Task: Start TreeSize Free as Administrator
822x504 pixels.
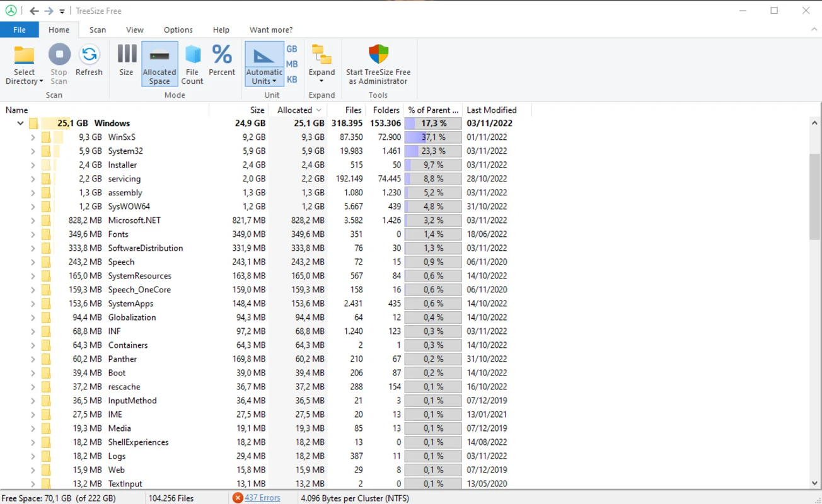Action: click(x=378, y=63)
